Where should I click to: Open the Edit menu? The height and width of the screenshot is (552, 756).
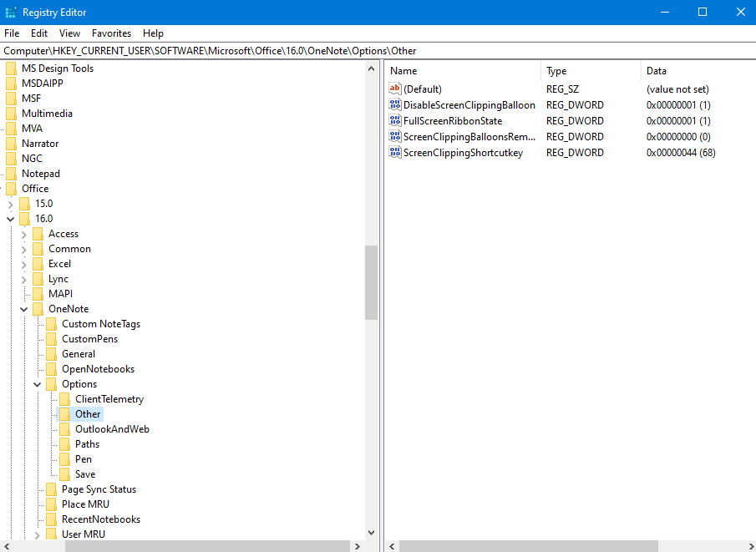pos(39,33)
